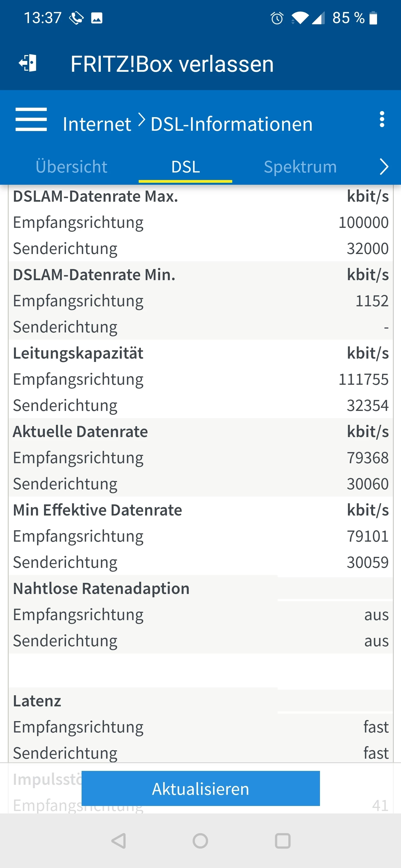Open the Spektrum tab
The height and width of the screenshot is (868, 401).
tap(300, 167)
